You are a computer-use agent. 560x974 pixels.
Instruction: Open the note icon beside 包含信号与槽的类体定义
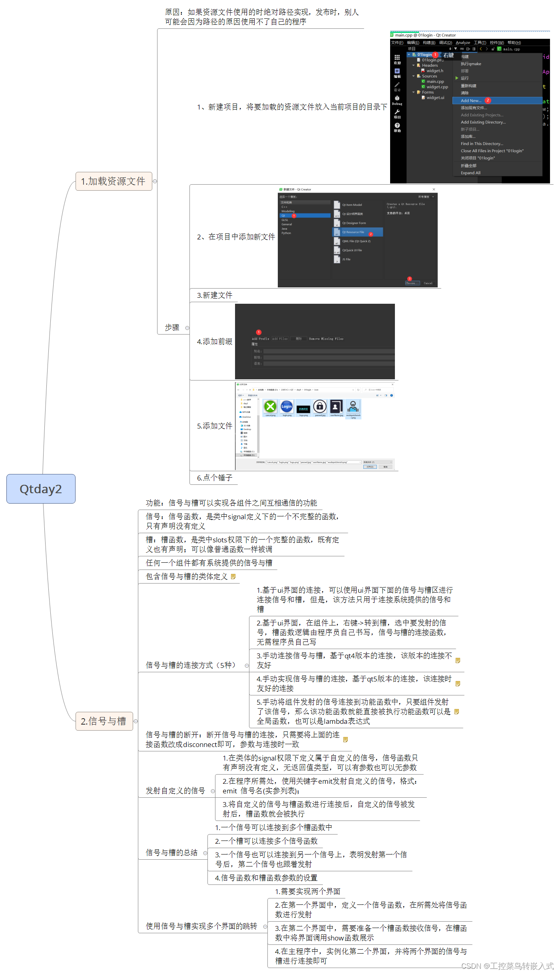coord(233,576)
